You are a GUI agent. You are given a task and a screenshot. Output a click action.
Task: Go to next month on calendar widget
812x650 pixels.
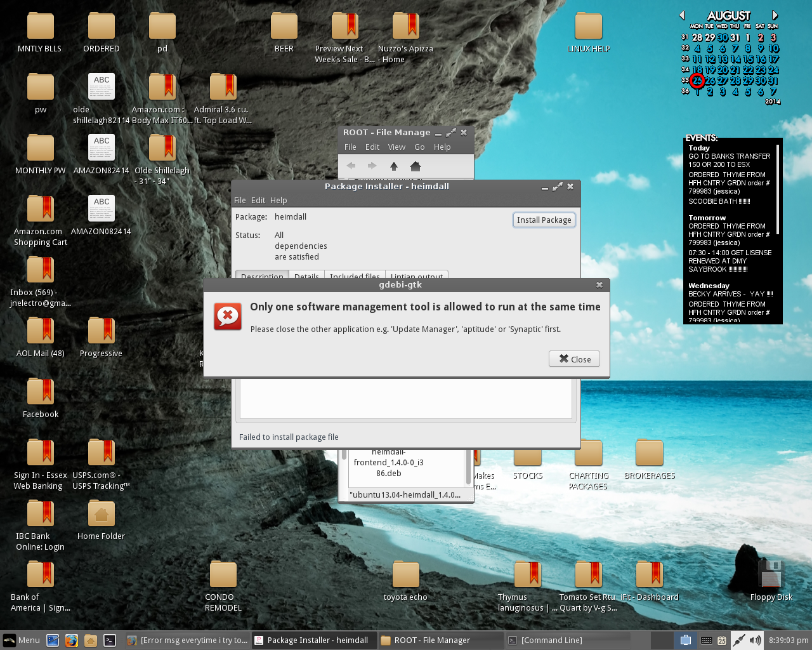(x=775, y=15)
